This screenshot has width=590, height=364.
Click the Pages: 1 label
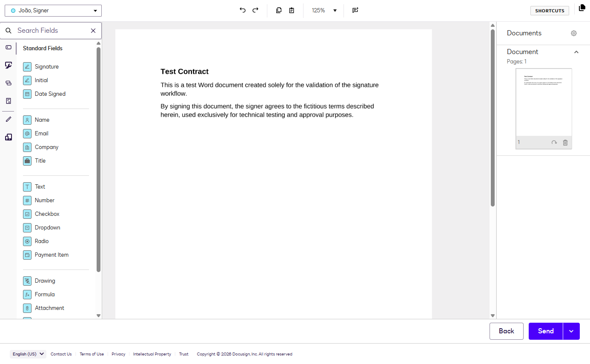(x=517, y=62)
